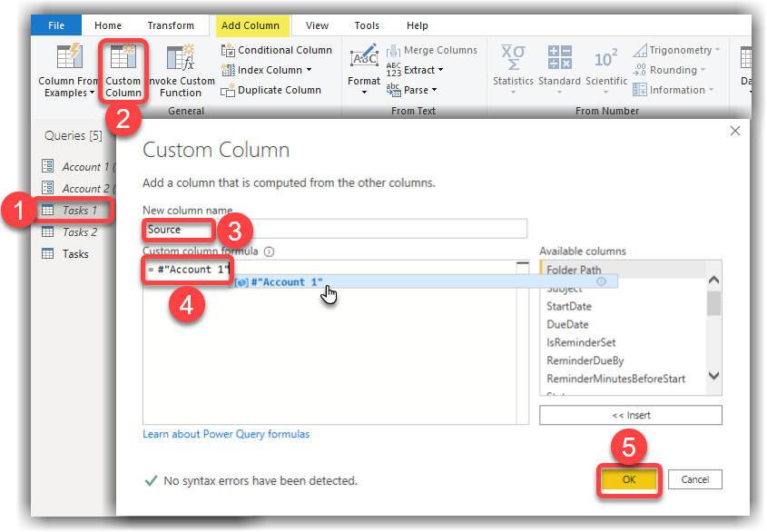Open the Statistics dropdown arrow
767x532 pixels.
(513, 93)
